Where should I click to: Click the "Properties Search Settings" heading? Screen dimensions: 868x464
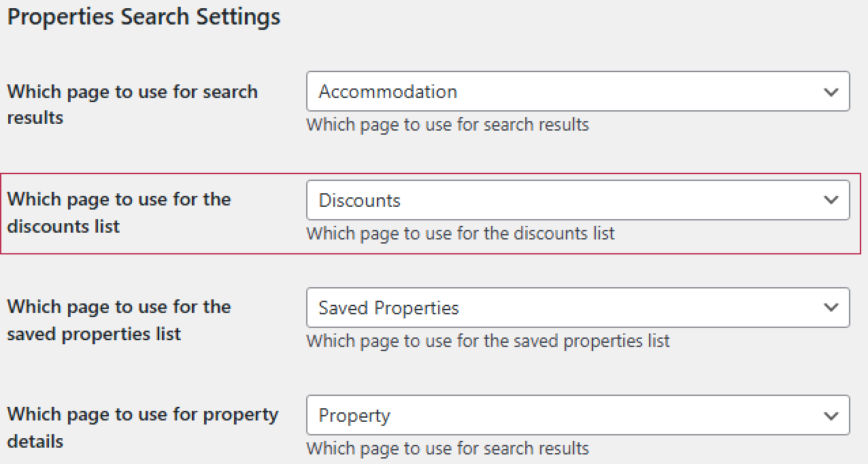[144, 16]
